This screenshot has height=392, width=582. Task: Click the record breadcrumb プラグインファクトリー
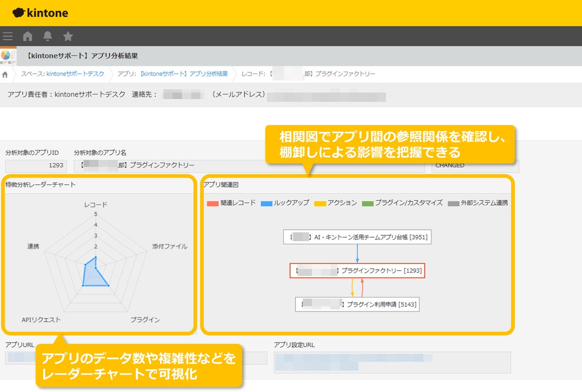(x=308, y=74)
